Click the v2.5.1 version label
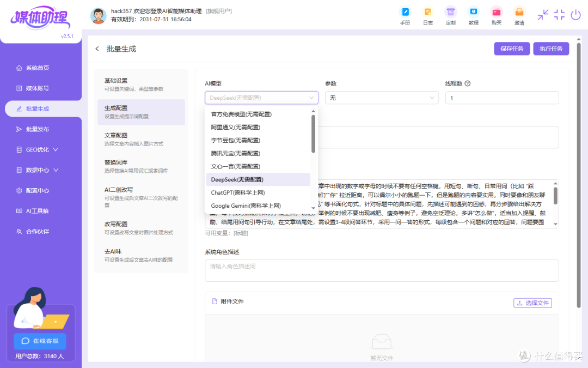588x368 pixels. point(67,37)
